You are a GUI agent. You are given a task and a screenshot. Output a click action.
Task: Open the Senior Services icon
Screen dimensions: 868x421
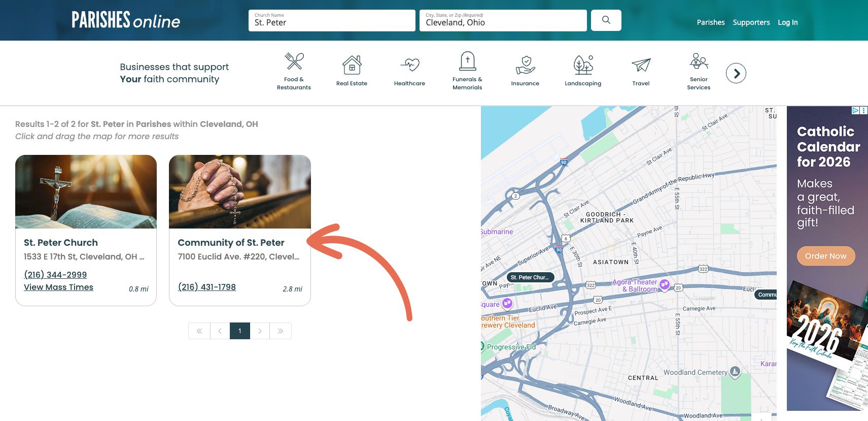pyautogui.click(x=699, y=61)
